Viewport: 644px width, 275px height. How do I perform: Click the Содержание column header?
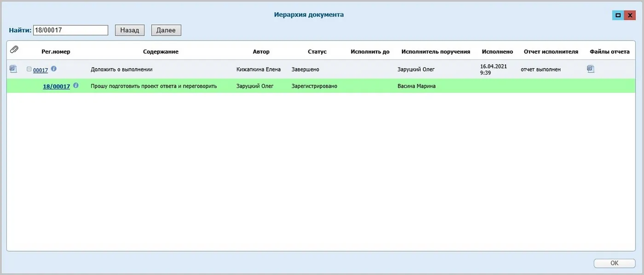160,52
